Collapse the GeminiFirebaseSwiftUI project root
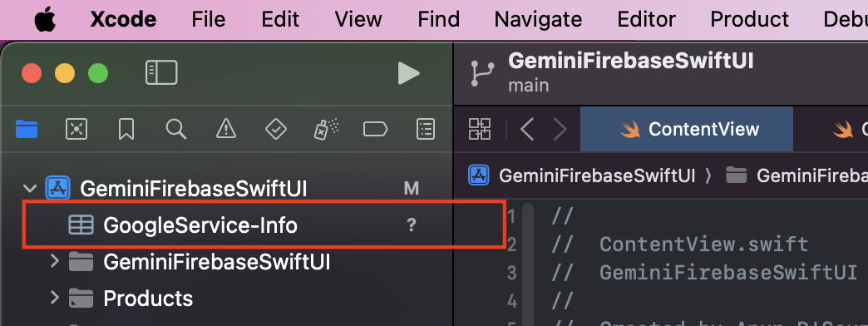This screenshot has height=326, width=868. [29, 189]
